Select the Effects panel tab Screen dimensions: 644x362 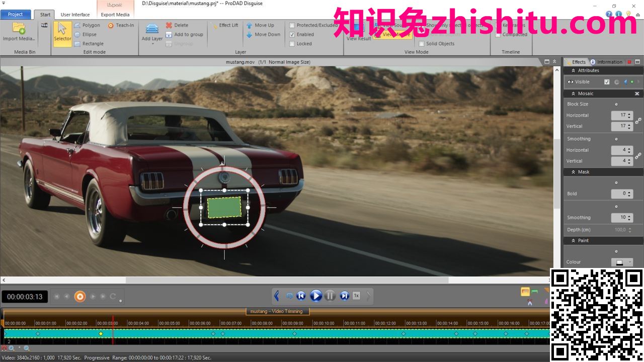pyautogui.click(x=576, y=62)
